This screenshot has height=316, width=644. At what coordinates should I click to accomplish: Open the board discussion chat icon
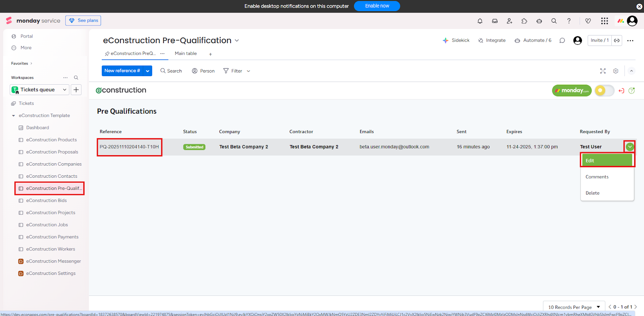pos(562,40)
